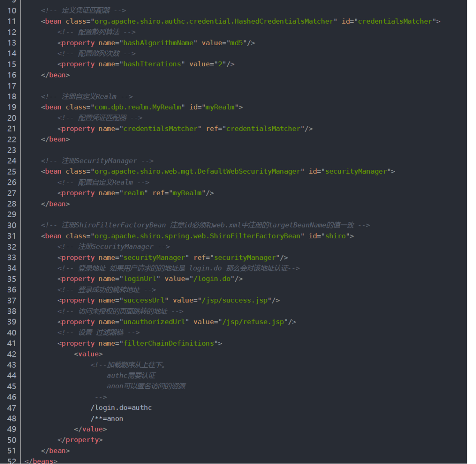476x464 pixels.
Task: Click ref "credentialsMatcher" on line 21
Action: pyautogui.click(x=263, y=129)
